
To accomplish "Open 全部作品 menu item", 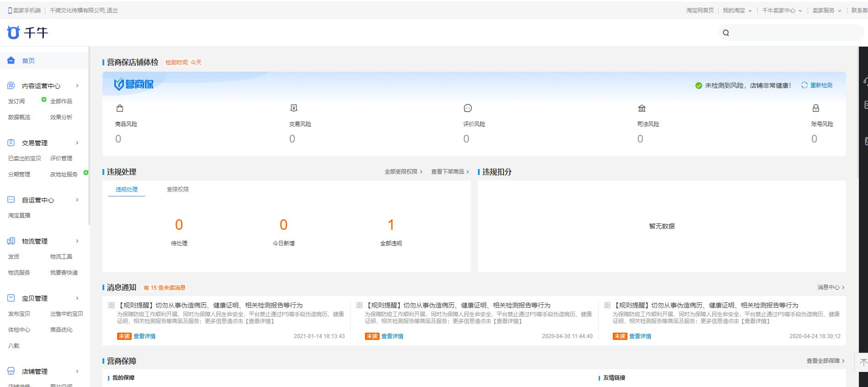I will [x=61, y=101].
